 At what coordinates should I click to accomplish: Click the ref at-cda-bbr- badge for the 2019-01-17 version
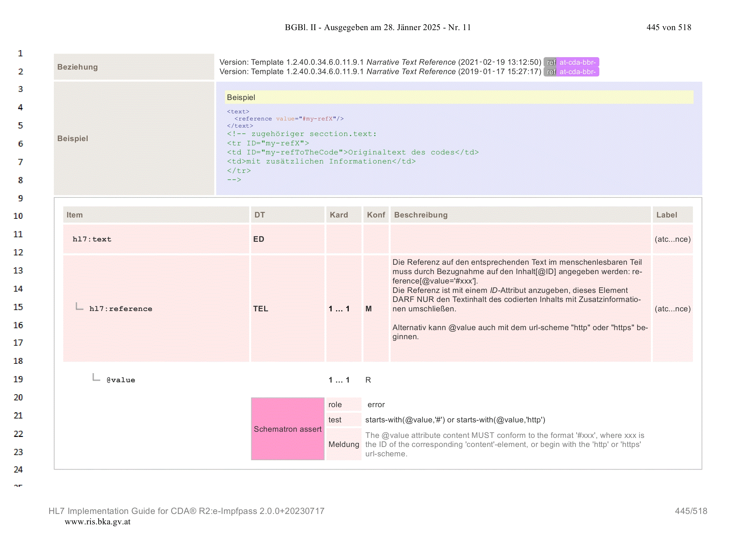(571, 72)
